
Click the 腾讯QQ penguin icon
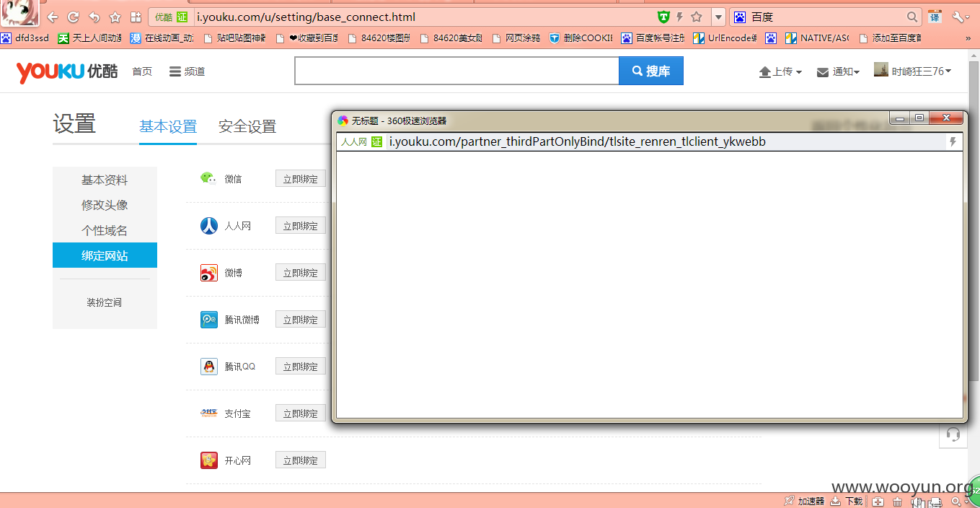[208, 367]
